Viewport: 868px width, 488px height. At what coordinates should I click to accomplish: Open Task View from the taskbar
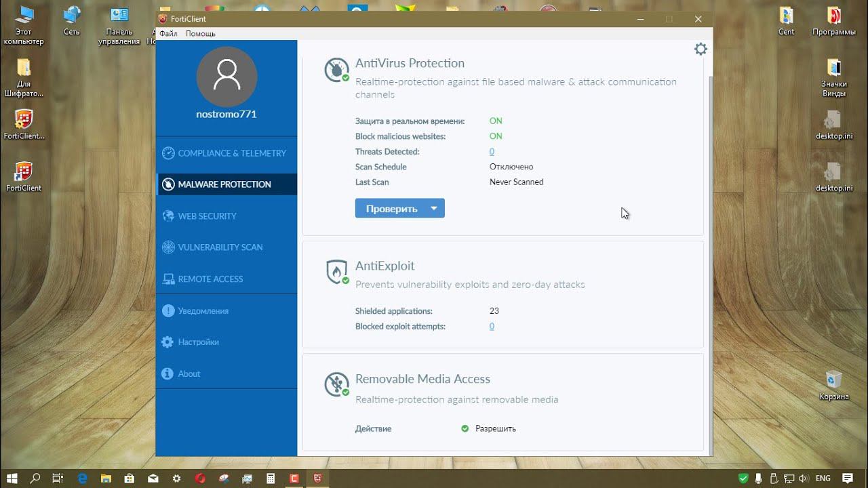click(58, 478)
